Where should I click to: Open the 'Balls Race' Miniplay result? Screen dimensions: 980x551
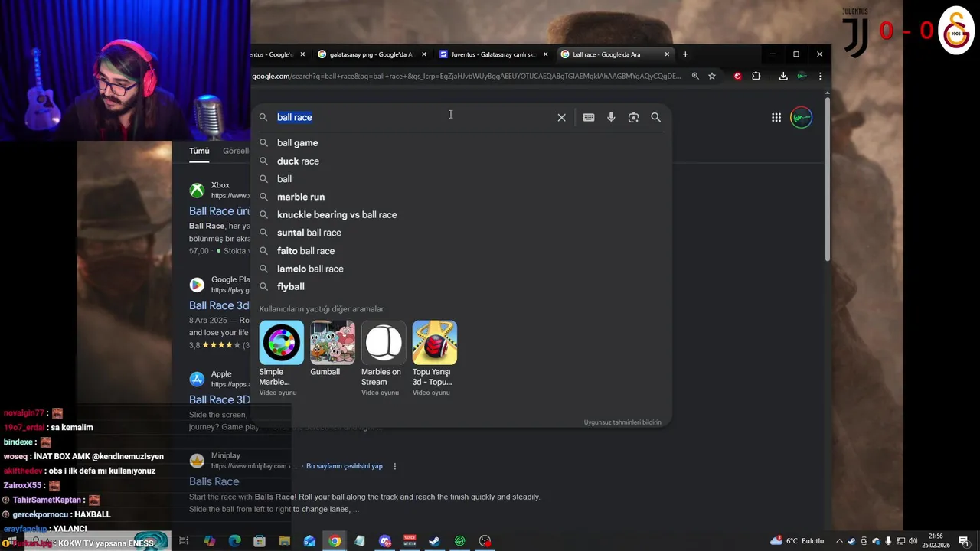click(x=214, y=481)
